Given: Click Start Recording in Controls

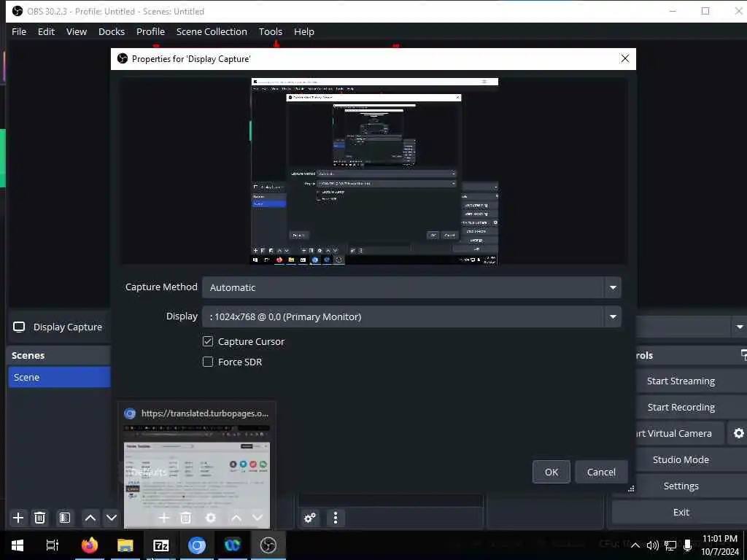Looking at the screenshot, I should [x=681, y=407].
